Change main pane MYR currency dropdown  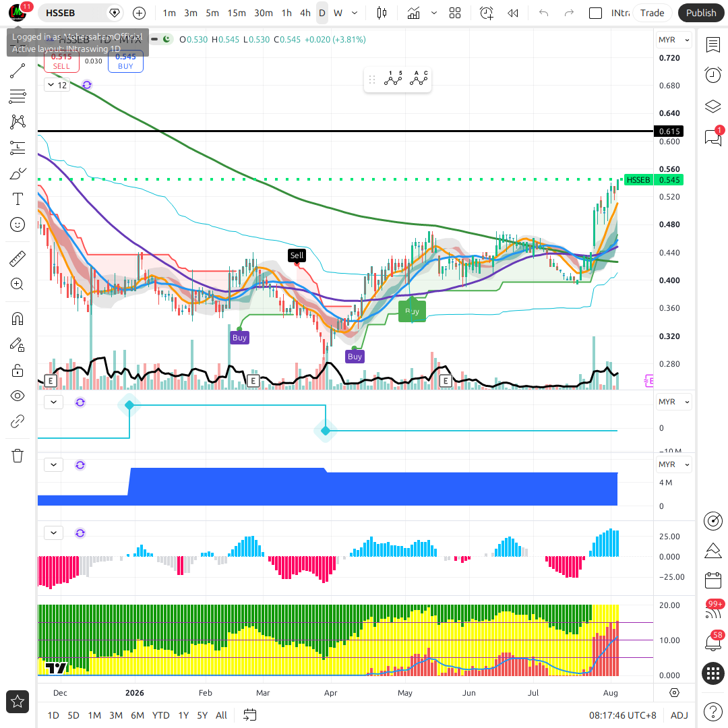673,40
